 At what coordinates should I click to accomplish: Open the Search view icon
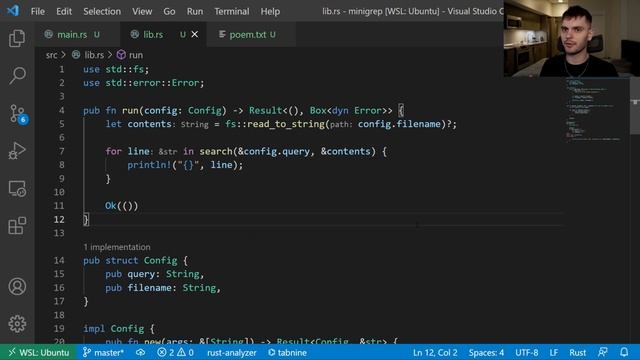pyautogui.click(x=17, y=76)
